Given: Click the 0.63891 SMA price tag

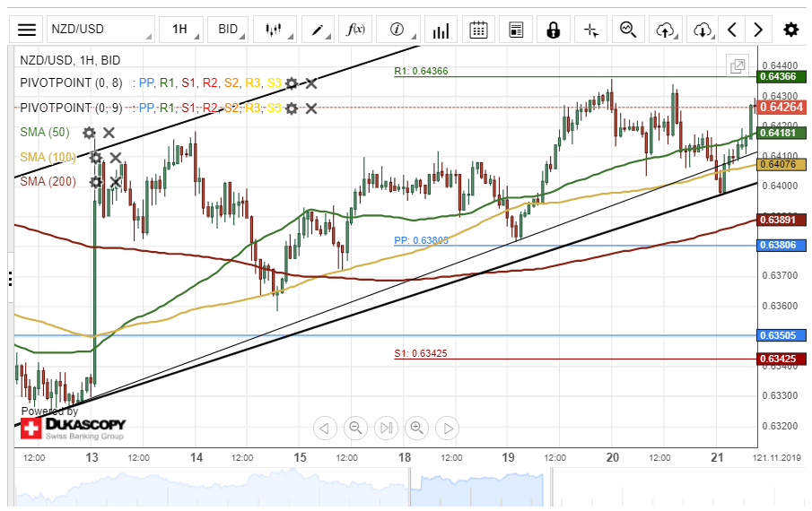Looking at the screenshot, I should (782, 220).
